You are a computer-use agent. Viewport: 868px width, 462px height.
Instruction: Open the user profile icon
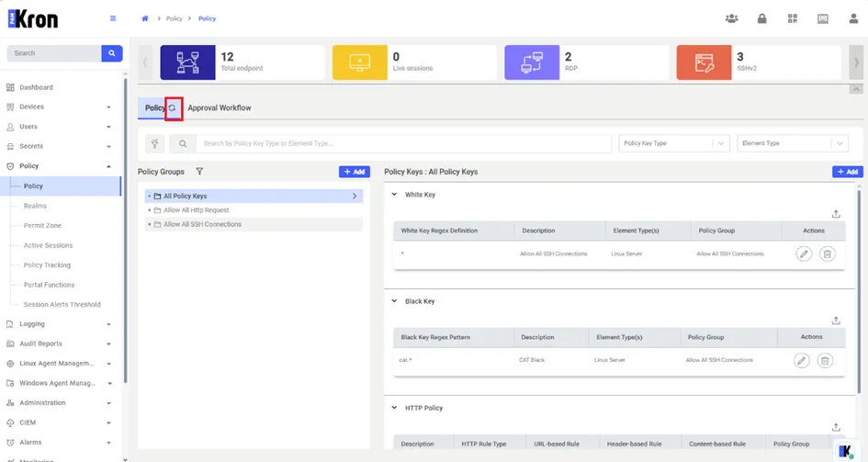click(853, 18)
